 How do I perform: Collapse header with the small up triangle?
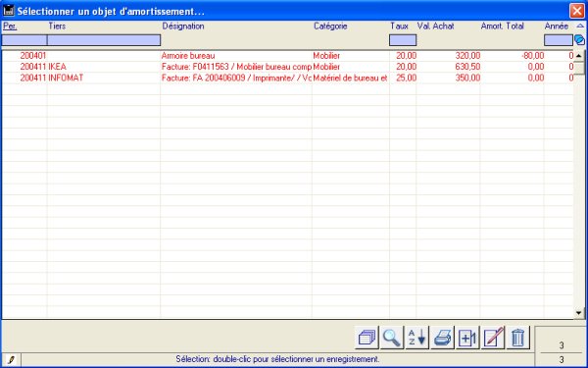coord(580,26)
